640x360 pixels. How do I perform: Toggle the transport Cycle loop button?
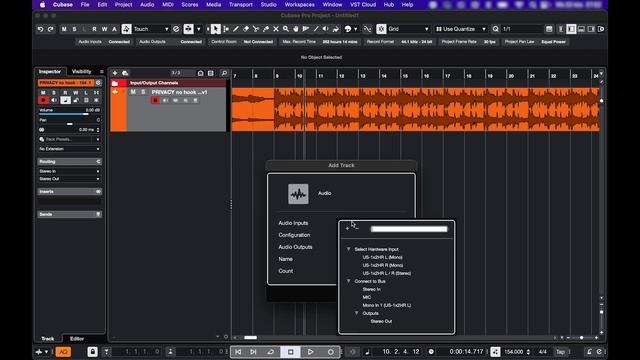271,352
